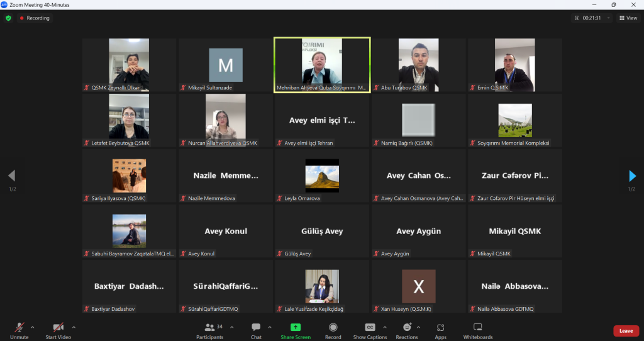
Task: Open the Participants panel icon
Action: 210,327
